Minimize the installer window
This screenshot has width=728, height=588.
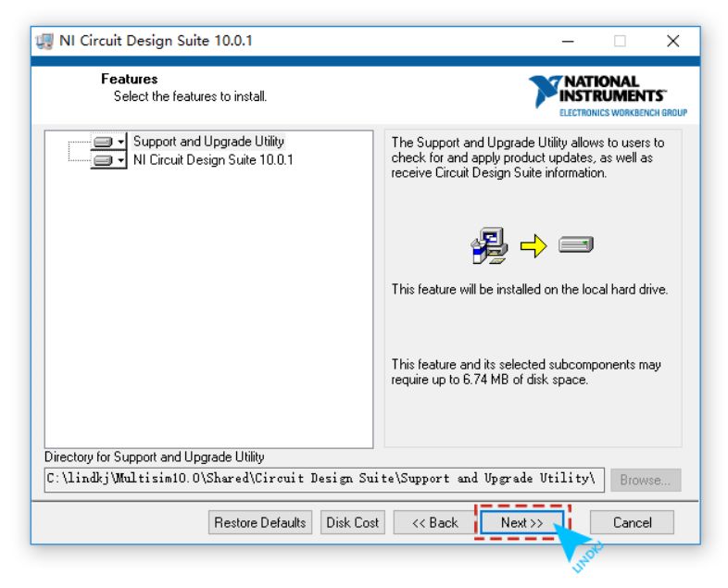568,42
